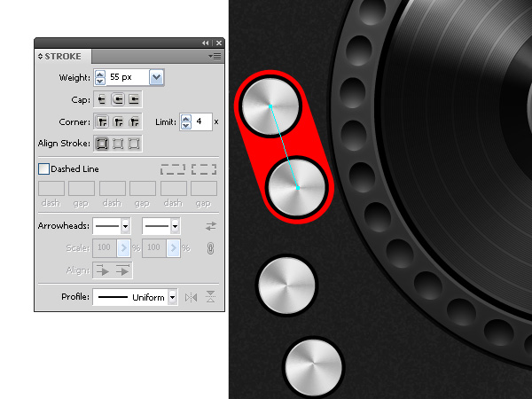This screenshot has width=532, height=399.
Task: Click the first gap input field
Action: tap(82, 188)
